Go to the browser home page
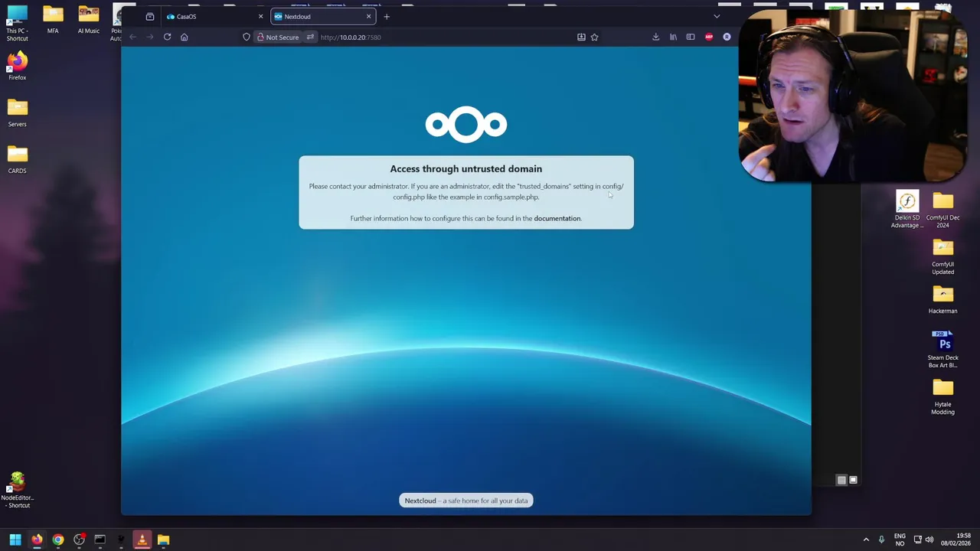 pyautogui.click(x=184, y=37)
